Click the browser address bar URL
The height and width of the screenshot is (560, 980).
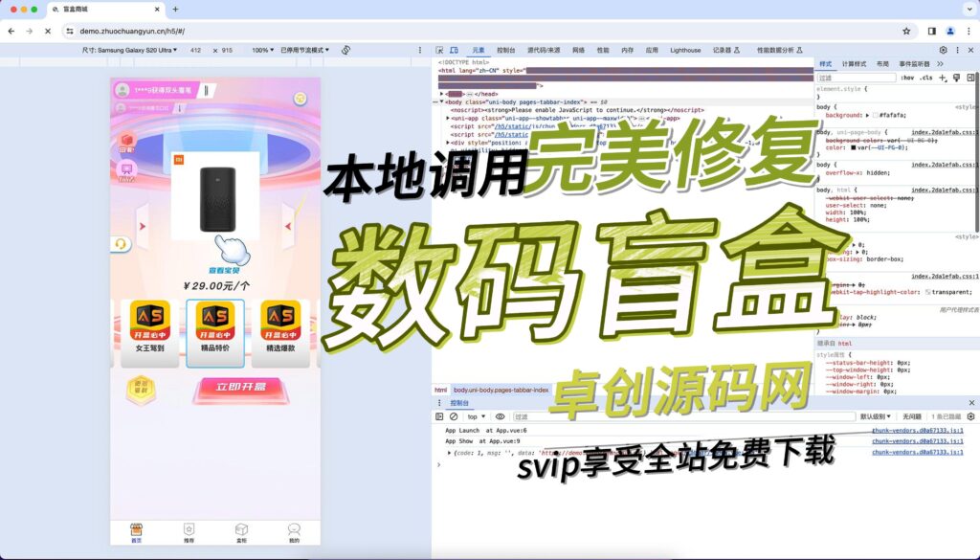coord(132,31)
